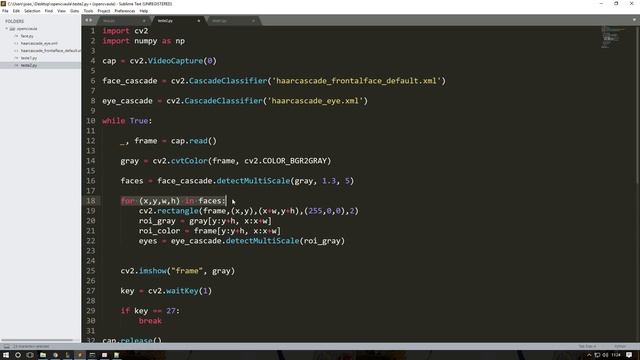Close the first editor tab

[x=144, y=20]
